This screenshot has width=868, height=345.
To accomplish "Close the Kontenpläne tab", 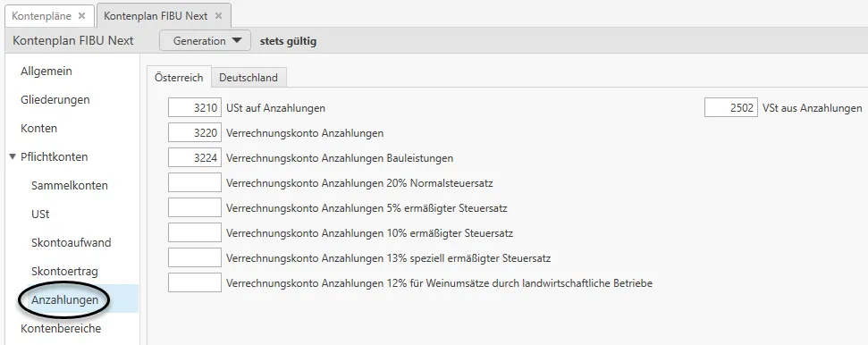I will click(x=82, y=16).
